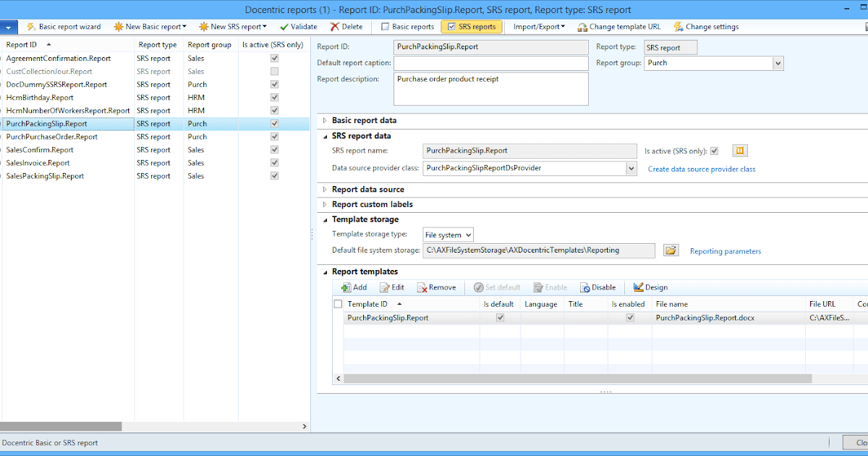
Task: Toggle the SRS reports filter
Action: 472,27
